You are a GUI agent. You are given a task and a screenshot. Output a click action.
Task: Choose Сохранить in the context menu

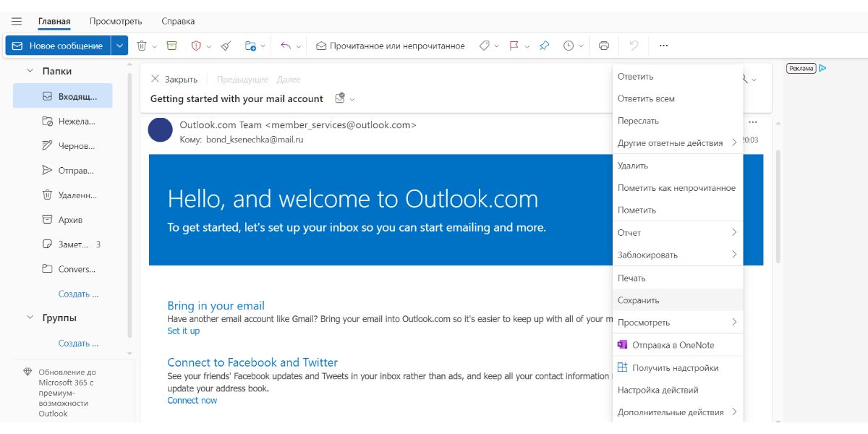pyautogui.click(x=678, y=300)
